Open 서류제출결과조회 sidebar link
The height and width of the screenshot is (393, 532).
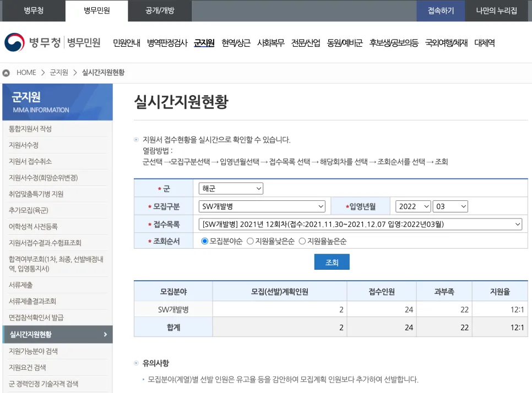click(x=32, y=301)
